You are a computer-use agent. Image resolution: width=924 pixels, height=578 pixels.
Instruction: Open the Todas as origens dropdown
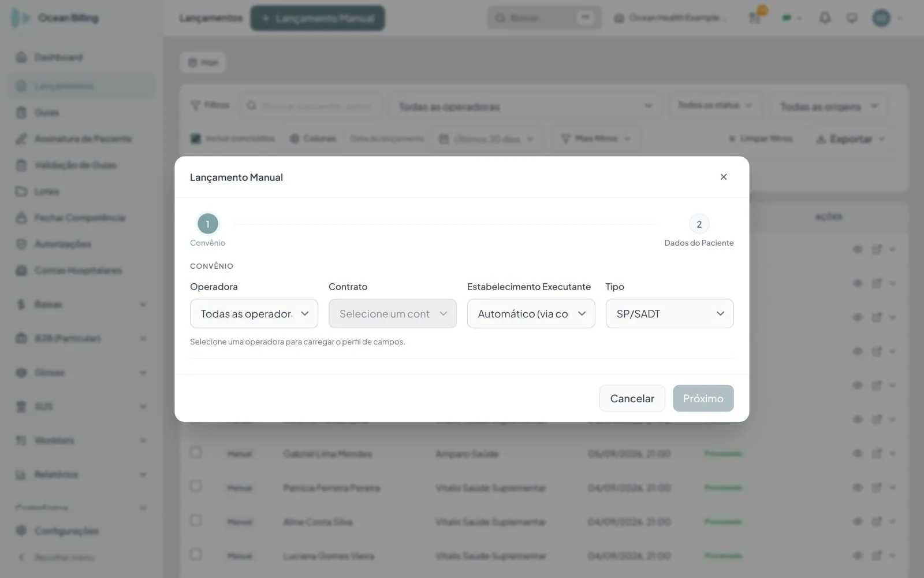pos(829,106)
